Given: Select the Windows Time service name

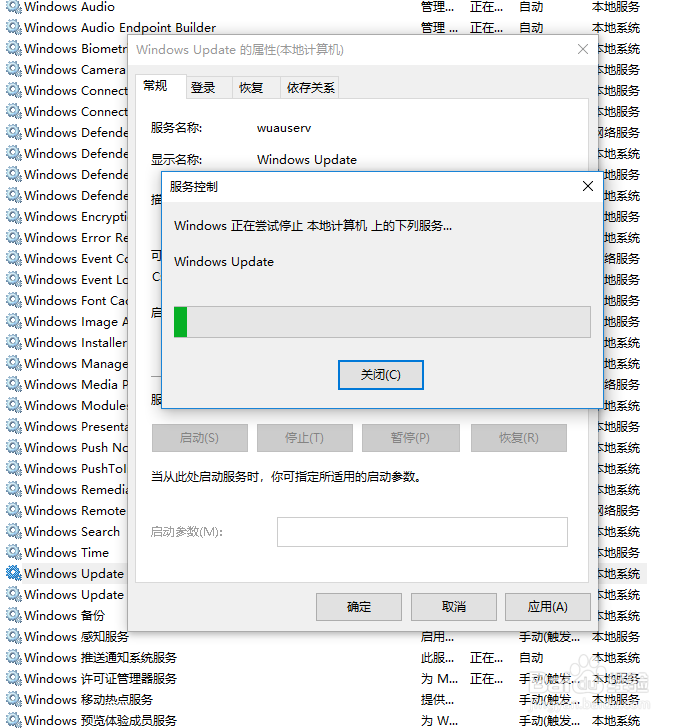Looking at the screenshot, I should [66, 552].
